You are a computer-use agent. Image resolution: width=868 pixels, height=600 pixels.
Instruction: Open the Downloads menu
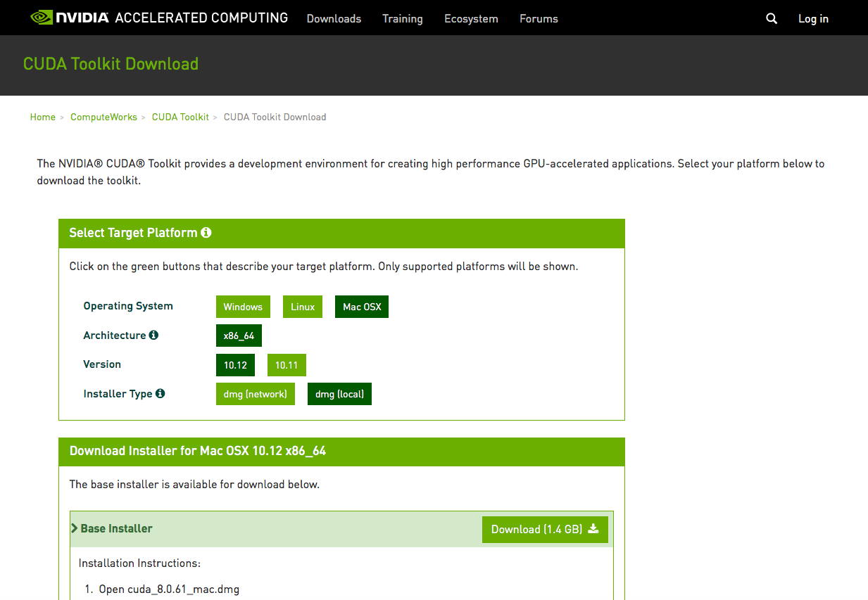click(334, 19)
